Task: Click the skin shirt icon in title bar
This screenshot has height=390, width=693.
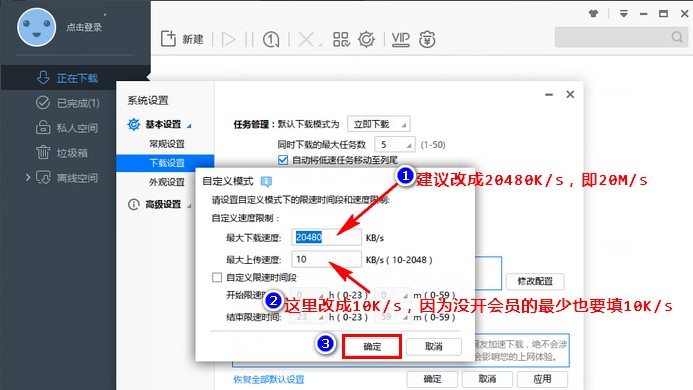Action: pyautogui.click(x=593, y=14)
